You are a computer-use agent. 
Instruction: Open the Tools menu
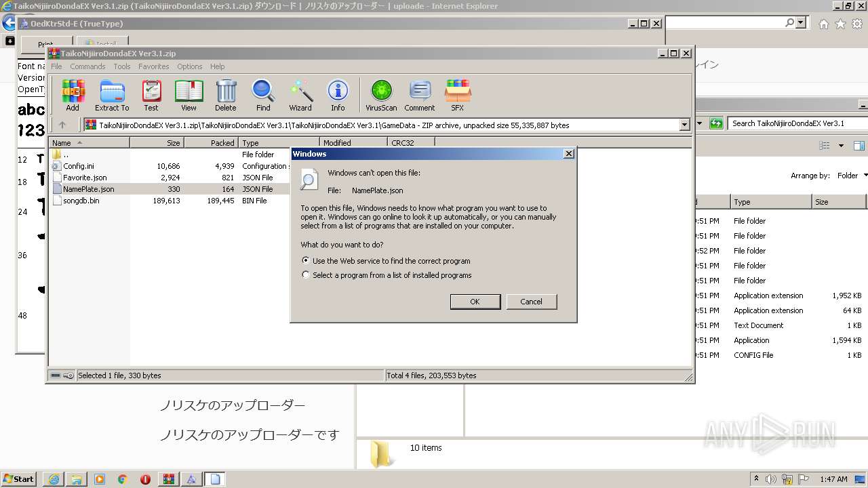coord(122,66)
